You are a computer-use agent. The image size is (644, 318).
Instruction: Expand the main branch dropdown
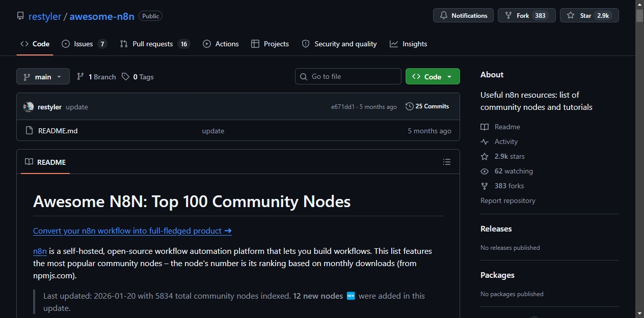(x=43, y=77)
